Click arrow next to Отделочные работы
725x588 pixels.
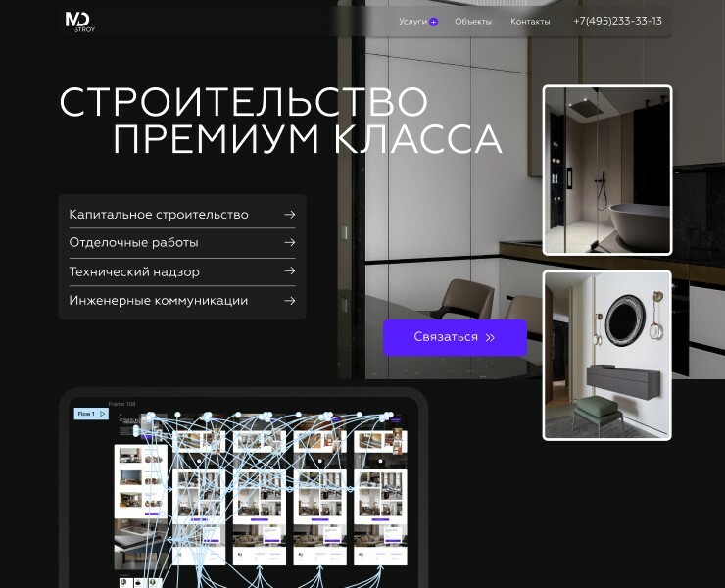pyautogui.click(x=289, y=242)
